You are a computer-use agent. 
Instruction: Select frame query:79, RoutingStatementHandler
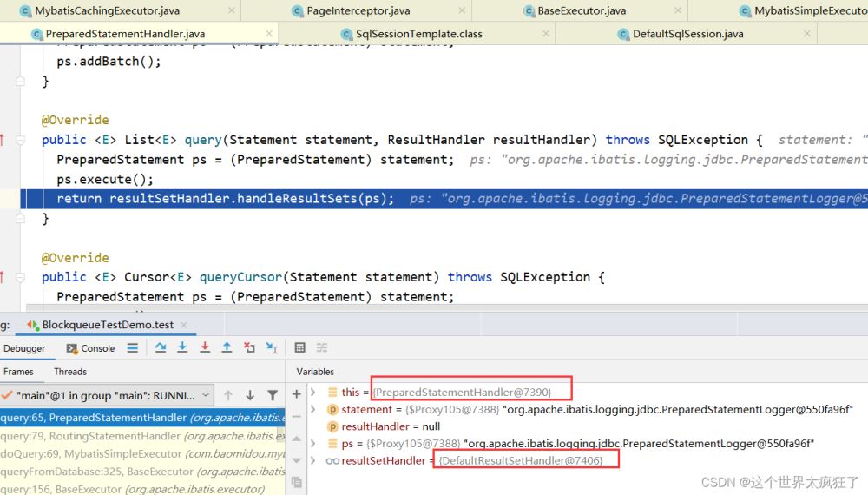142,436
